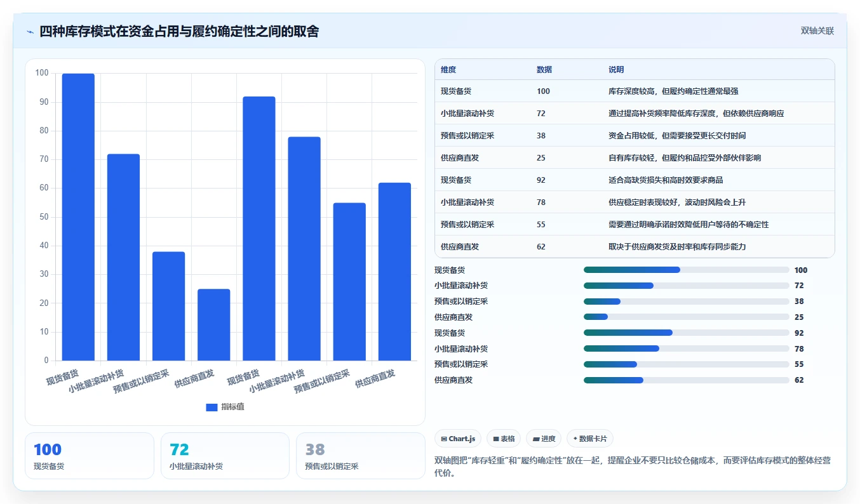
Task: Open the 100 现货备货 data card
Action: pyautogui.click(x=90, y=456)
